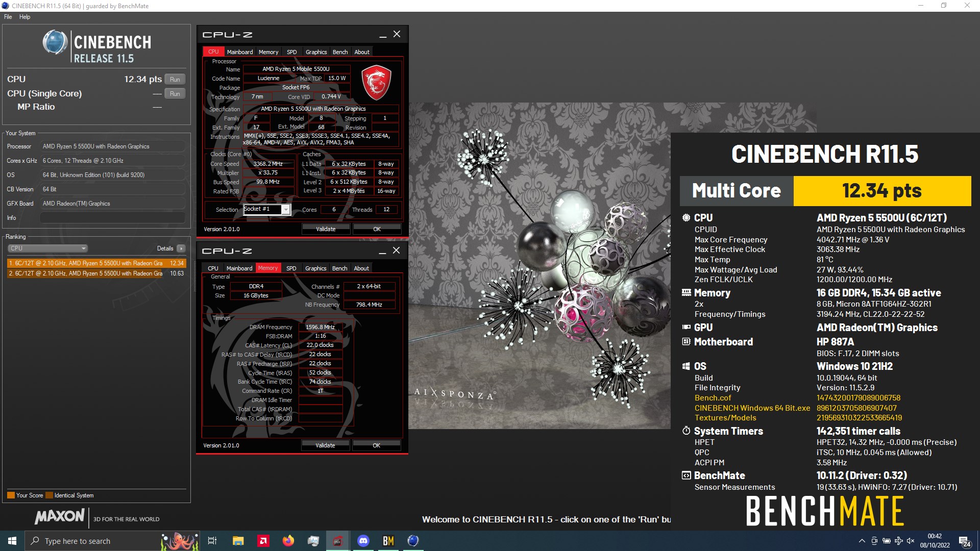This screenshot has width=980, height=551.
Task: Click the Bench.cof file integrity entry
Action: [x=713, y=398]
